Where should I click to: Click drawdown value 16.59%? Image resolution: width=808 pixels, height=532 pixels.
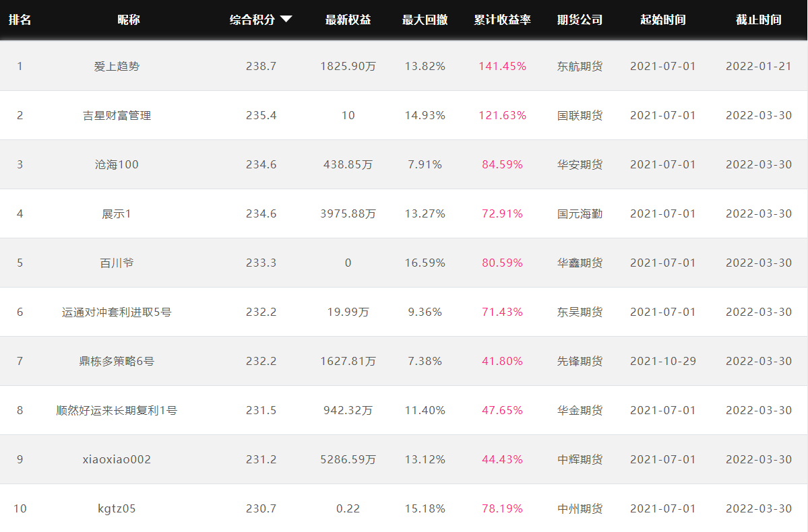(x=425, y=263)
